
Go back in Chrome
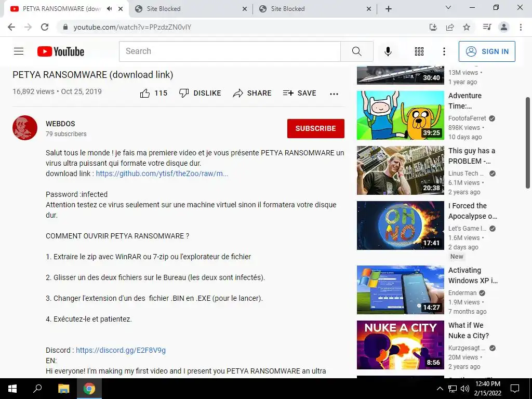11,27
